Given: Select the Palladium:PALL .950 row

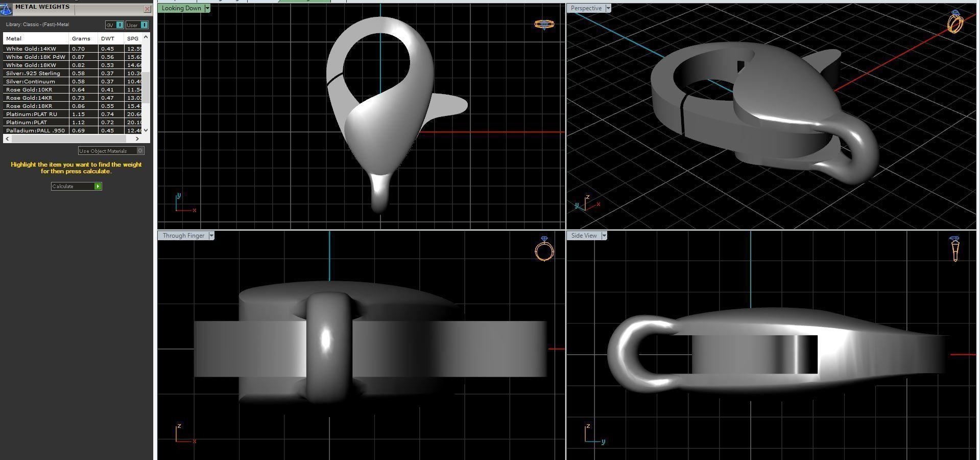Looking at the screenshot, I should [x=73, y=130].
